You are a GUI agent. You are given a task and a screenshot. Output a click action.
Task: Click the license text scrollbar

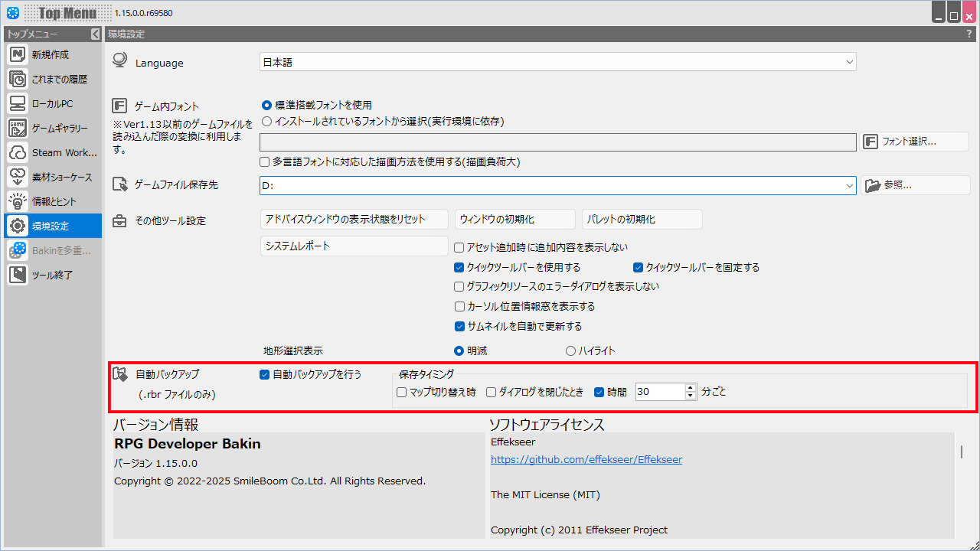click(961, 452)
